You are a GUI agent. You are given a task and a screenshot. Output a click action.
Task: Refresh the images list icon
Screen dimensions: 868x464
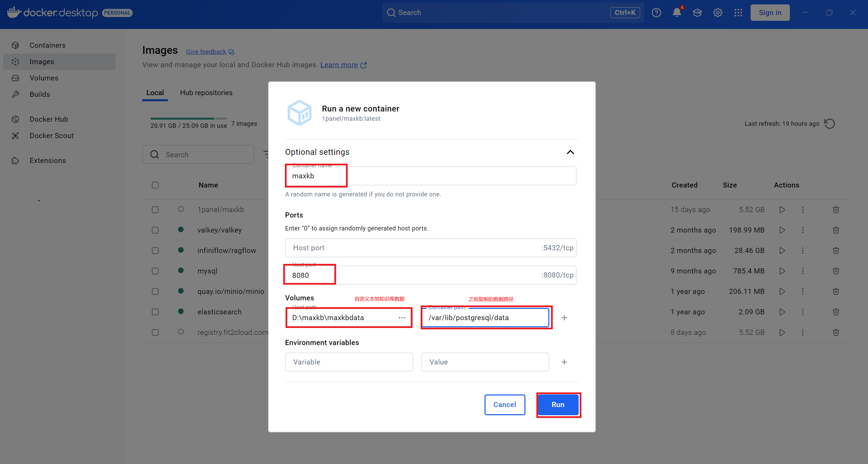(x=829, y=123)
